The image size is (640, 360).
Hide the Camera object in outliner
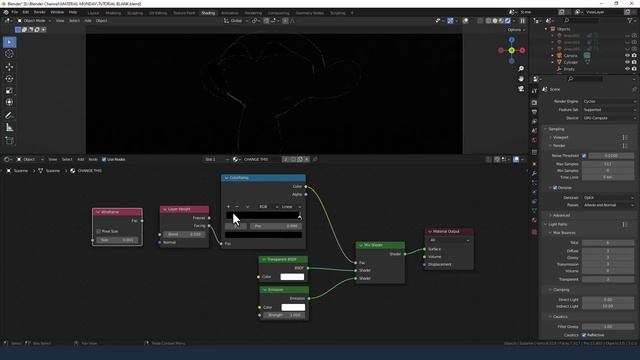(x=627, y=56)
